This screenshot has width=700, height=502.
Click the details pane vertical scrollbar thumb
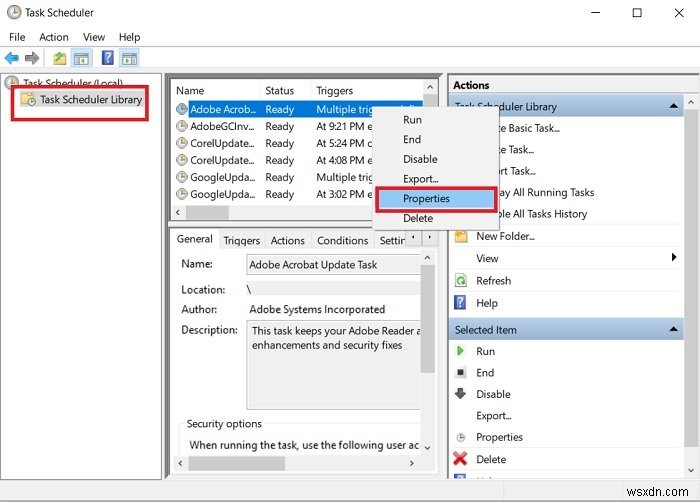coord(427,319)
